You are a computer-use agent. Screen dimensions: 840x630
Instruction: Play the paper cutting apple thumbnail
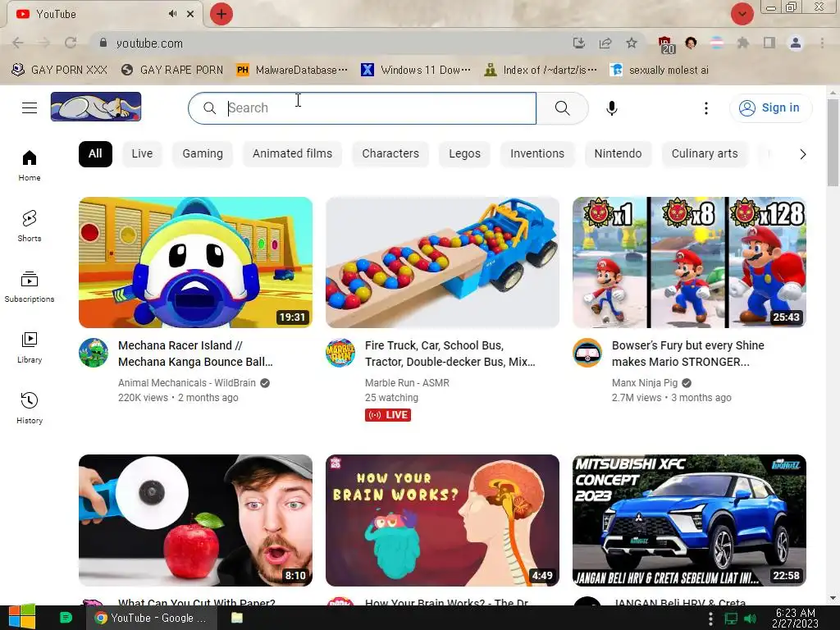click(x=195, y=520)
